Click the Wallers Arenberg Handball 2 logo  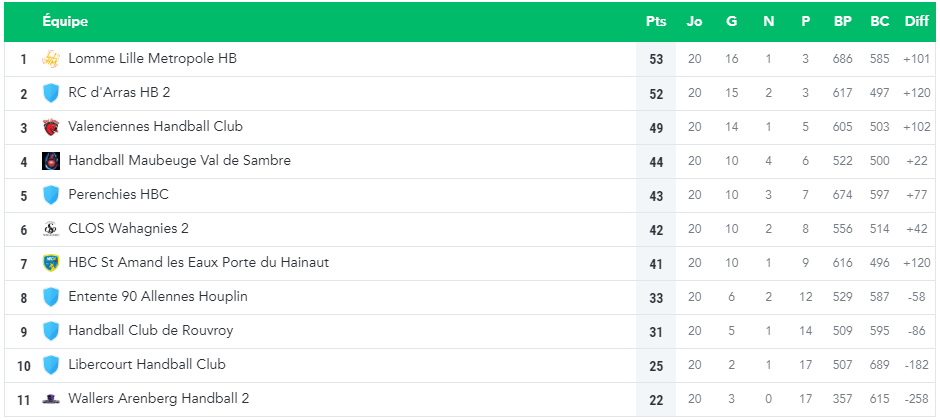click(51, 399)
